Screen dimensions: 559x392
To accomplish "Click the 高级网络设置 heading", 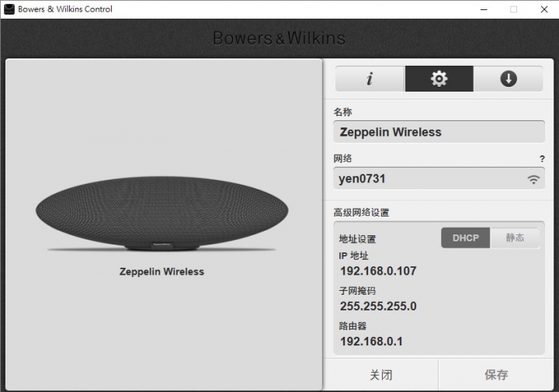I will [x=361, y=213].
